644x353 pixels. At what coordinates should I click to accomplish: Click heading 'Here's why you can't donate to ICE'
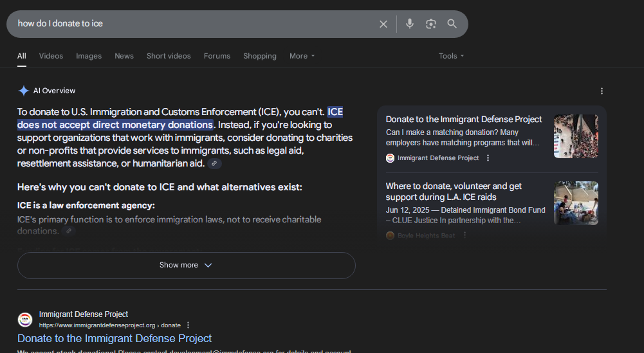coord(160,187)
